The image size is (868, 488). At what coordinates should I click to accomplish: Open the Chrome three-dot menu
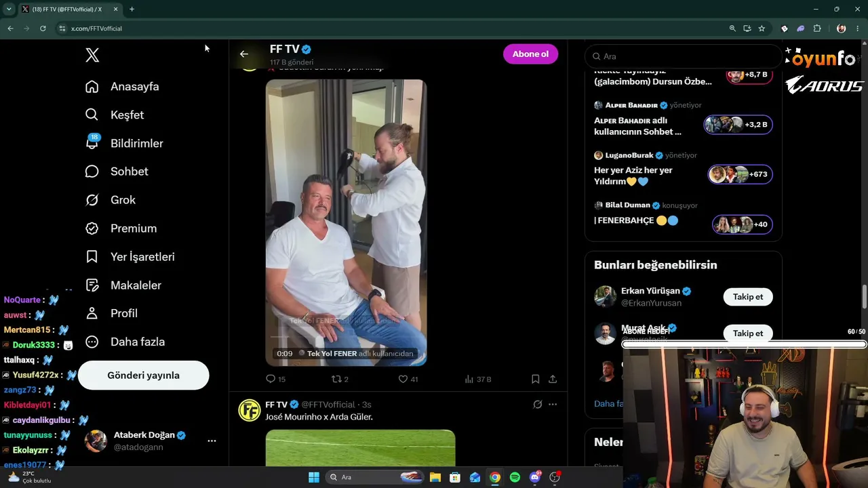pyautogui.click(x=858, y=28)
